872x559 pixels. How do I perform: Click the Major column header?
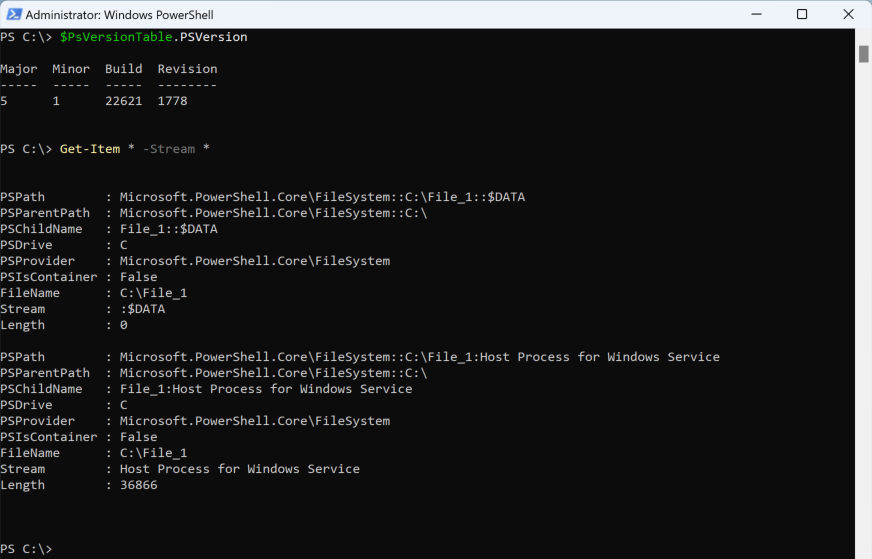point(19,69)
